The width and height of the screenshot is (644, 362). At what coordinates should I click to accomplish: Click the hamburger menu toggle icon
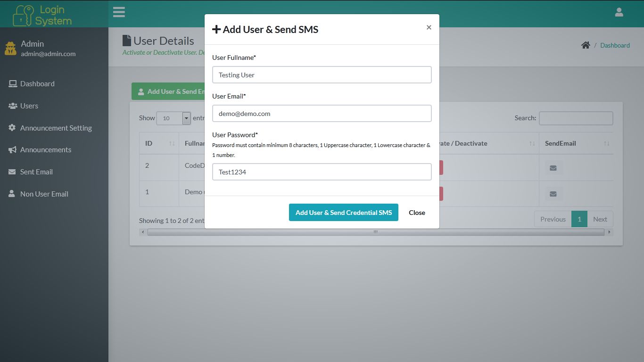point(119,12)
